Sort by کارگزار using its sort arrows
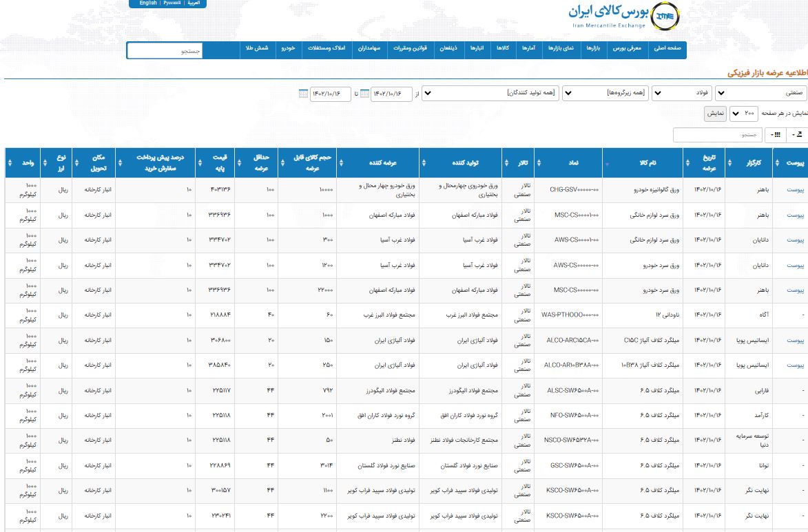This screenshot has height=532, width=808. pos(729,163)
